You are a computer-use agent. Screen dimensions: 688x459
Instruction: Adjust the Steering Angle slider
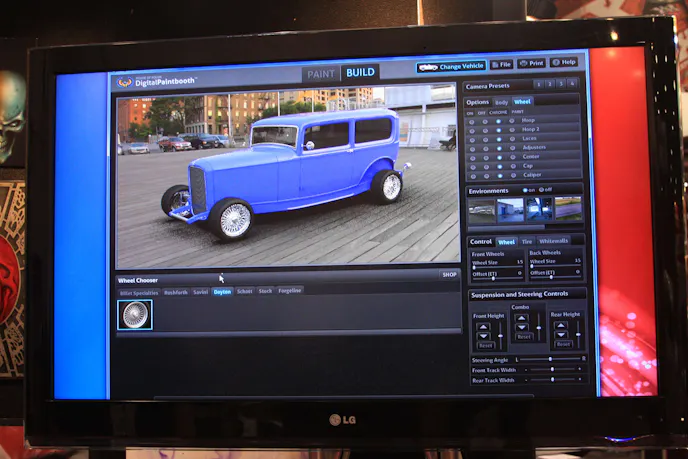click(551, 359)
